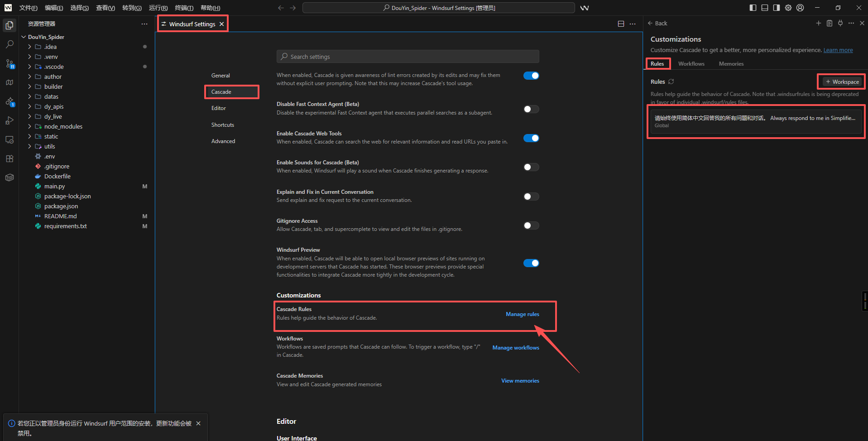Open Run and Debug view
This screenshot has height=441, width=868.
tap(10, 121)
